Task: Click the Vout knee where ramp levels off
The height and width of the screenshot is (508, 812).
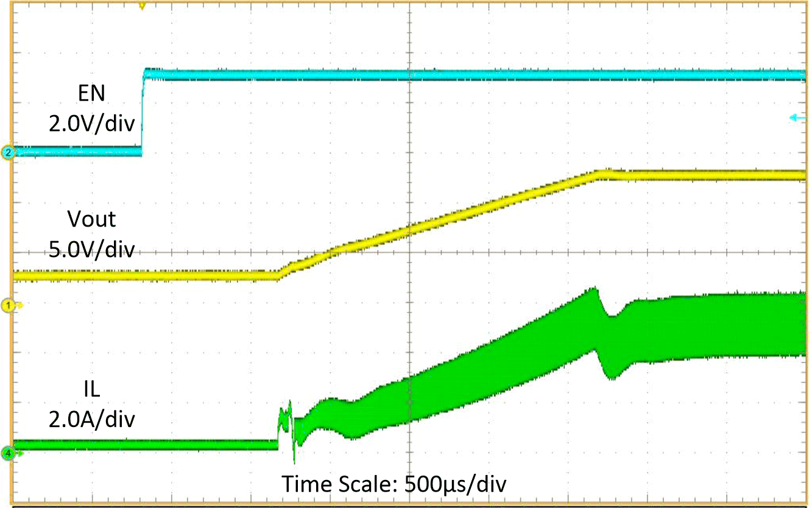Action: 603,173
